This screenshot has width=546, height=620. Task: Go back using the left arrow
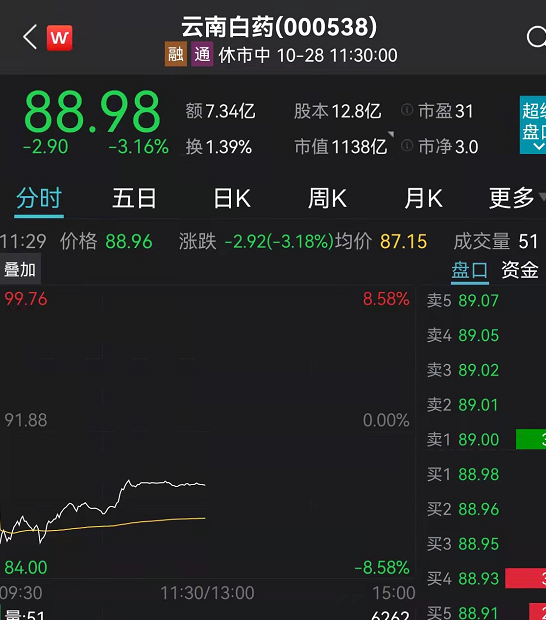[30, 37]
